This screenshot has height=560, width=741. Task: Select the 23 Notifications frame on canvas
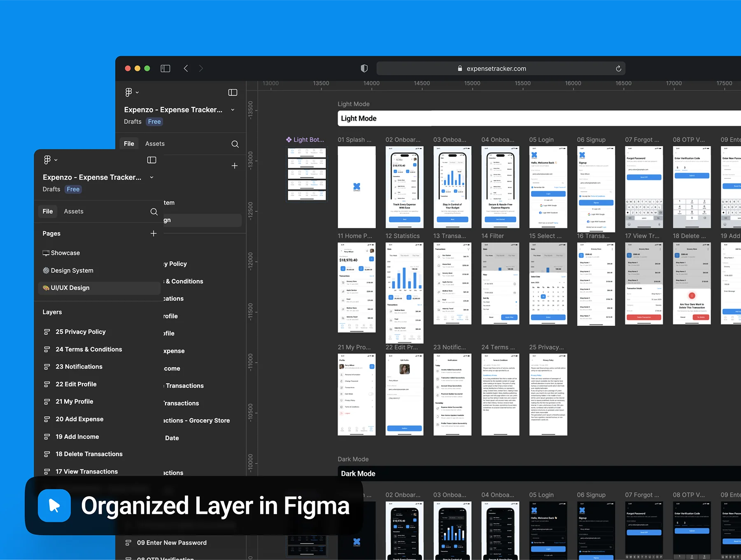pos(452,394)
